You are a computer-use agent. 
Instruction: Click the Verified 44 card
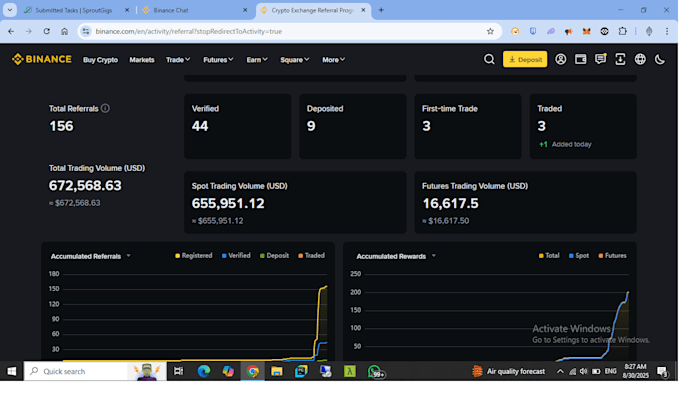(237, 126)
